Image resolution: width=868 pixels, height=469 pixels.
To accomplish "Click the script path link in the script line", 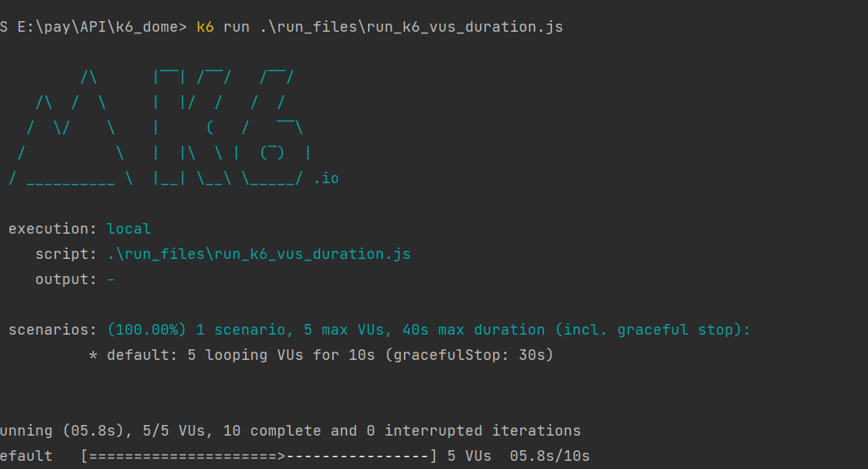I will pos(259,254).
